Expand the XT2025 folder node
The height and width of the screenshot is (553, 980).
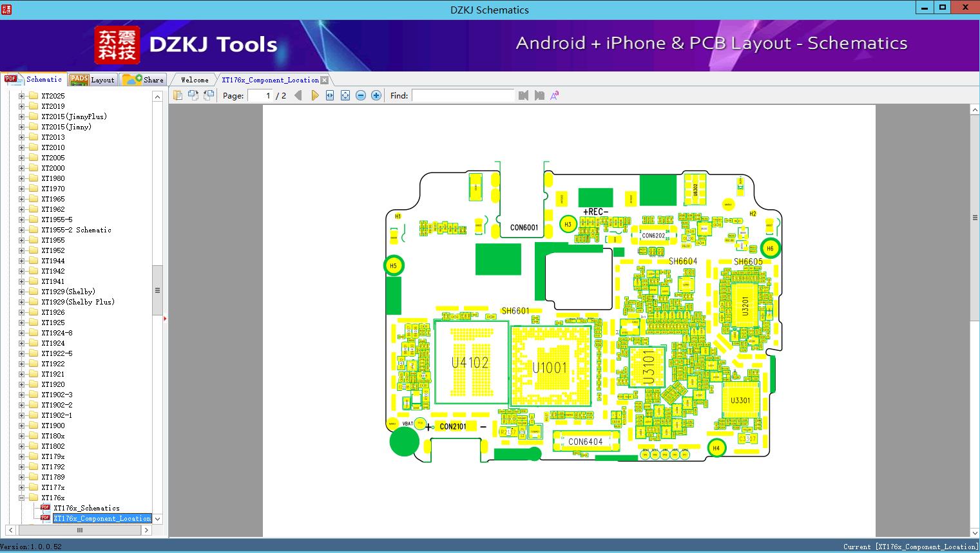21,96
